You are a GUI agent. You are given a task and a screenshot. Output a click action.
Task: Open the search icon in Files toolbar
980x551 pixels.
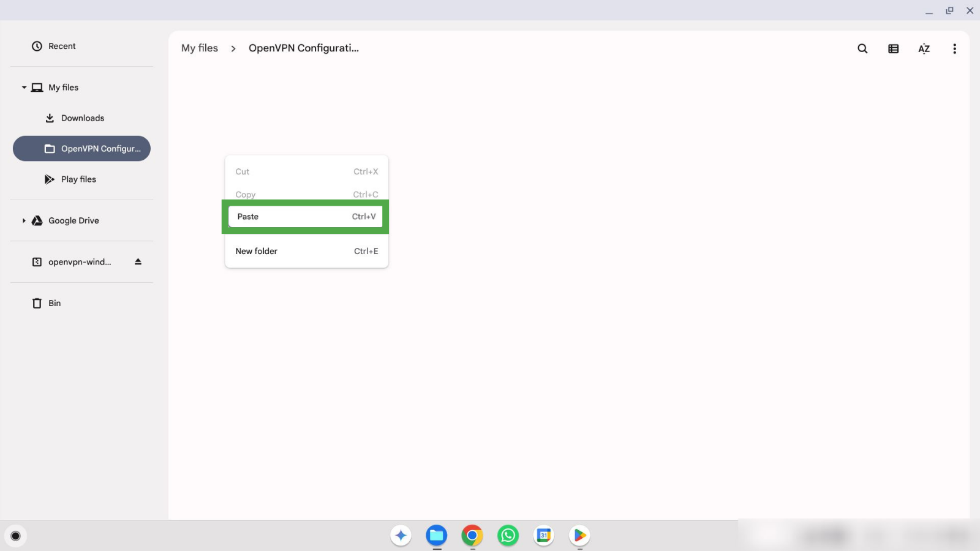click(862, 48)
